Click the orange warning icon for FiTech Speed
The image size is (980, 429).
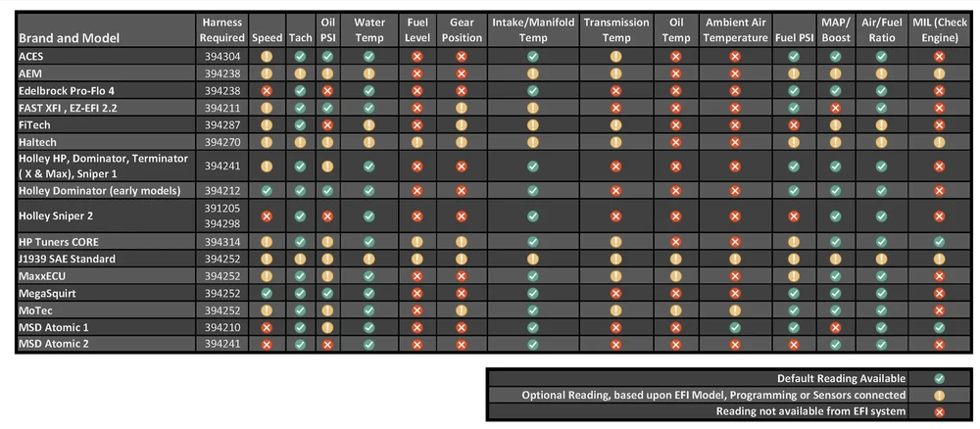pyautogui.click(x=267, y=125)
